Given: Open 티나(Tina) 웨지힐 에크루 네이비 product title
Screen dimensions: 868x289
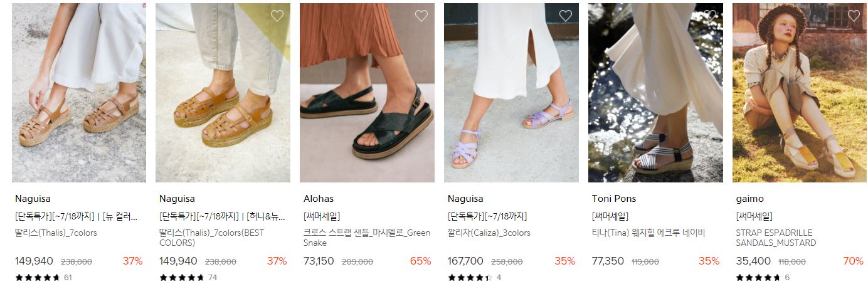Looking at the screenshot, I should [x=648, y=233].
